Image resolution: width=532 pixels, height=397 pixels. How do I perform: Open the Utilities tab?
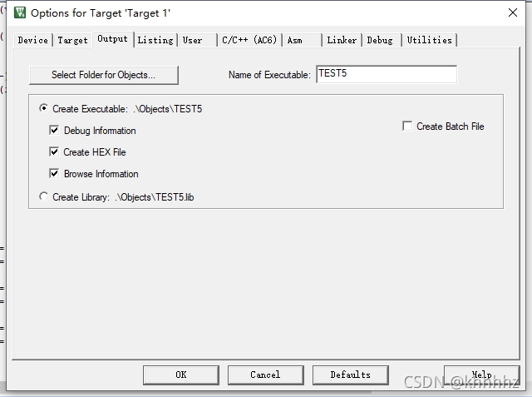click(429, 40)
